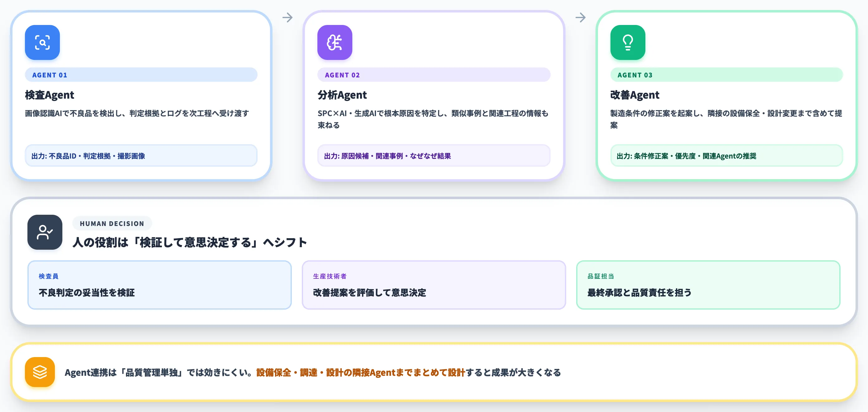Click the 改善Agent description about 製造条件の修正案
Viewport: 868px width, 412px height.
[726, 119]
